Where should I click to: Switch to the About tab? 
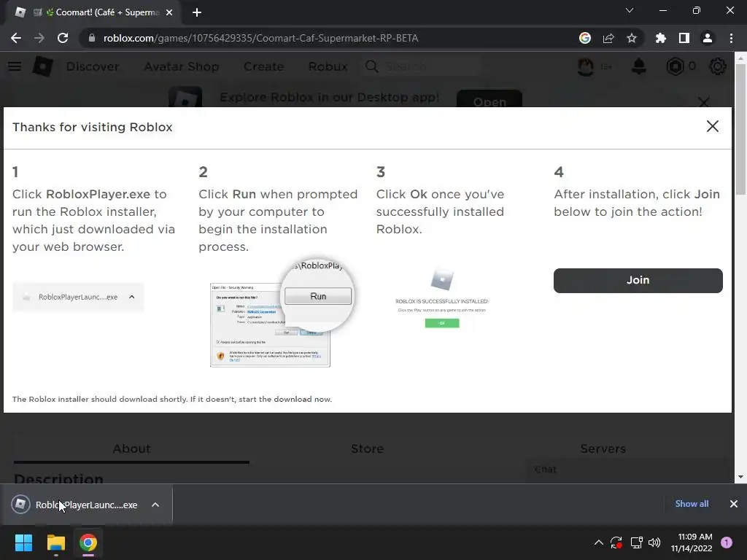131,448
